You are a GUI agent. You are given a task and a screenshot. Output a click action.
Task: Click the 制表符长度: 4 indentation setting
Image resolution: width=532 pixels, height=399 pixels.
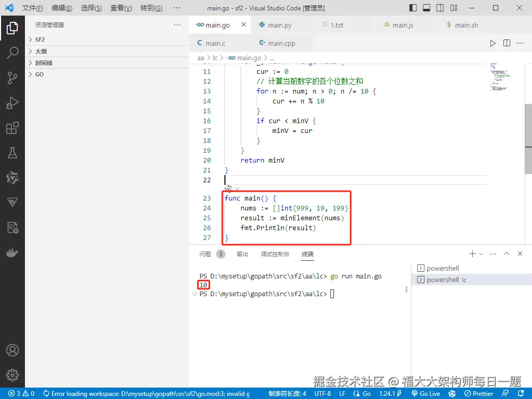[x=287, y=394]
